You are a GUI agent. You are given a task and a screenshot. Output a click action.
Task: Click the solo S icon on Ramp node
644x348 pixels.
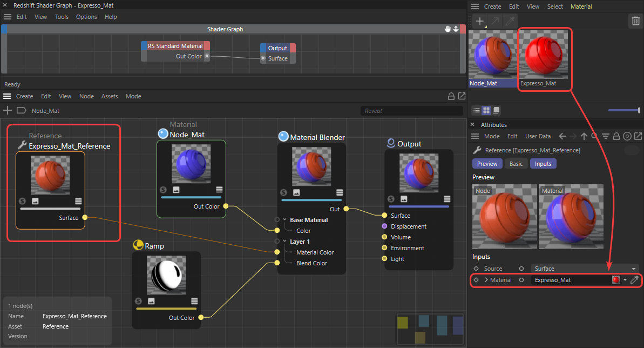138,301
